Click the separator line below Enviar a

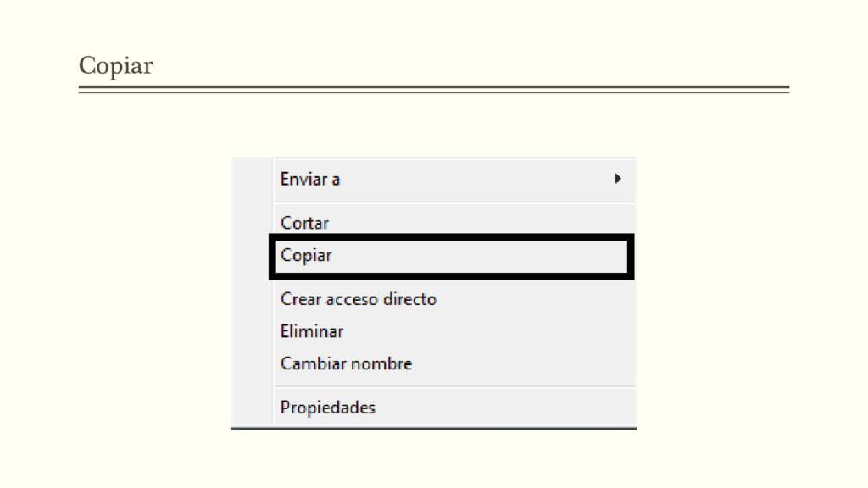[453, 202]
